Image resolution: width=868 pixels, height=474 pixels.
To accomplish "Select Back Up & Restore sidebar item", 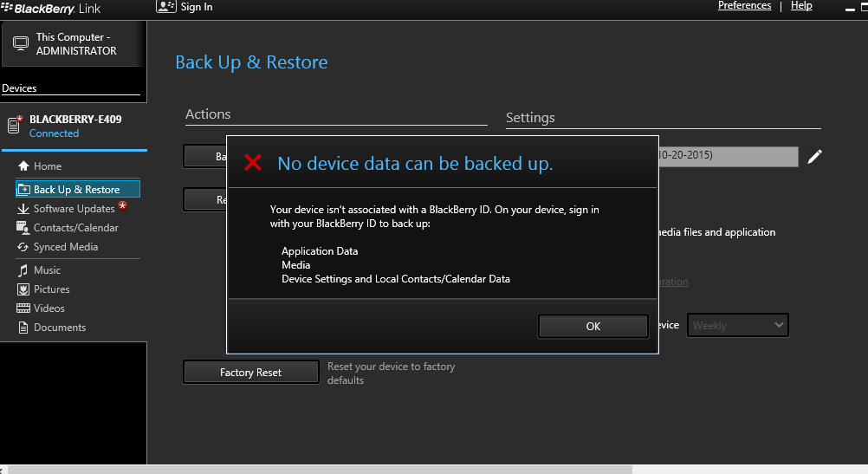I will 77,190.
